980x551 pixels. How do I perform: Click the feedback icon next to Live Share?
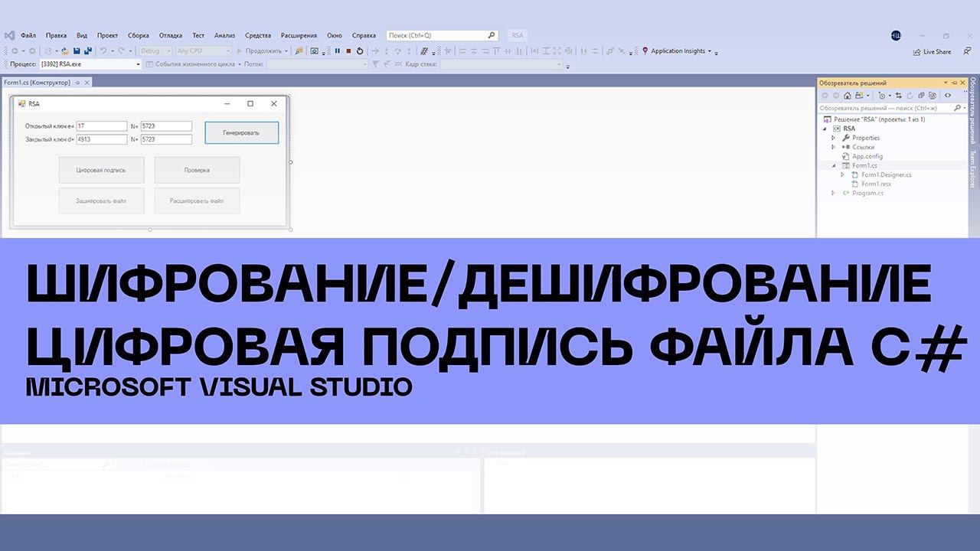968,51
